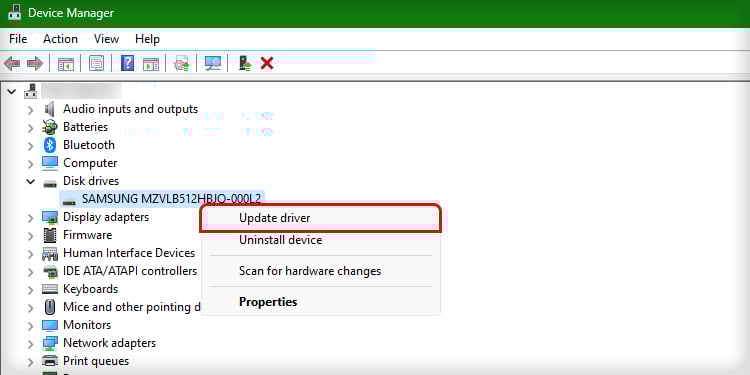The height and width of the screenshot is (375, 750).
Task: Choose Scan for hardware changes context entry
Action: tap(320, 271)
